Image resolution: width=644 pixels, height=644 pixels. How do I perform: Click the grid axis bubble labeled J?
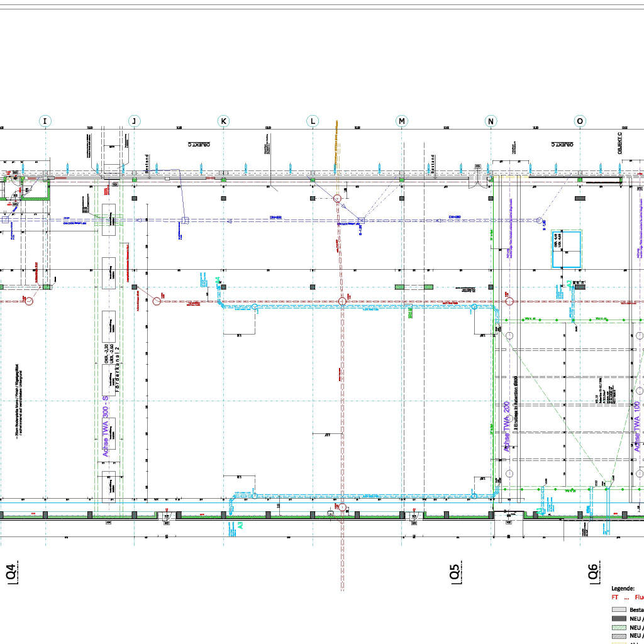pos(135,121)
